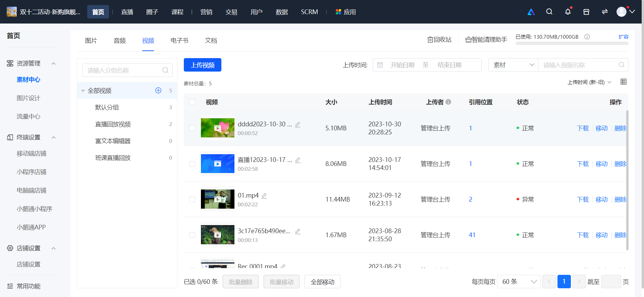Check the 3c17e765b490ee video row
Viewport: 644px width, 297px height.
(x=192, y=235)
